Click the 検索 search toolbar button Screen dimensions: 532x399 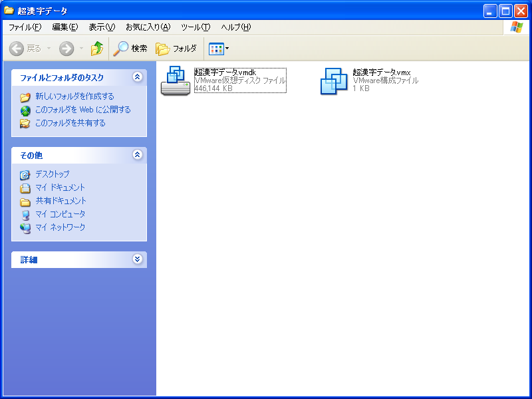(130, 49)
